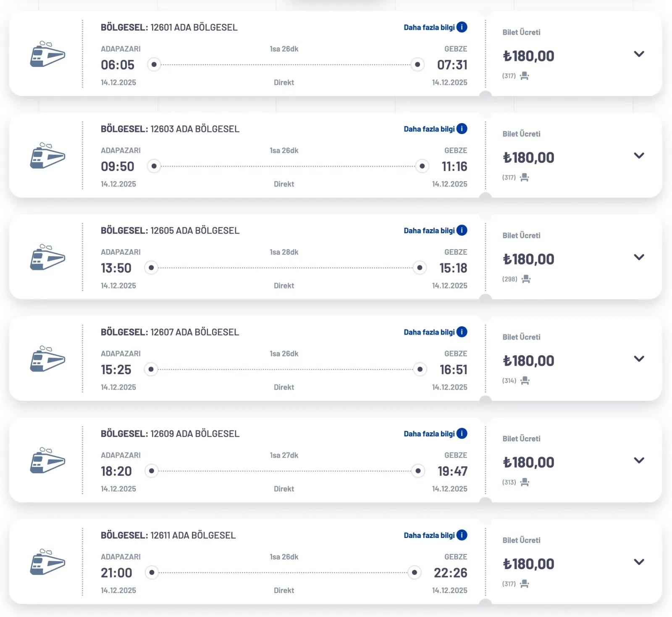The width and height of the screenshot is (672, 617).
Task: Click the train icon for the 06:05 departure
Action: [x=47, y=54]
